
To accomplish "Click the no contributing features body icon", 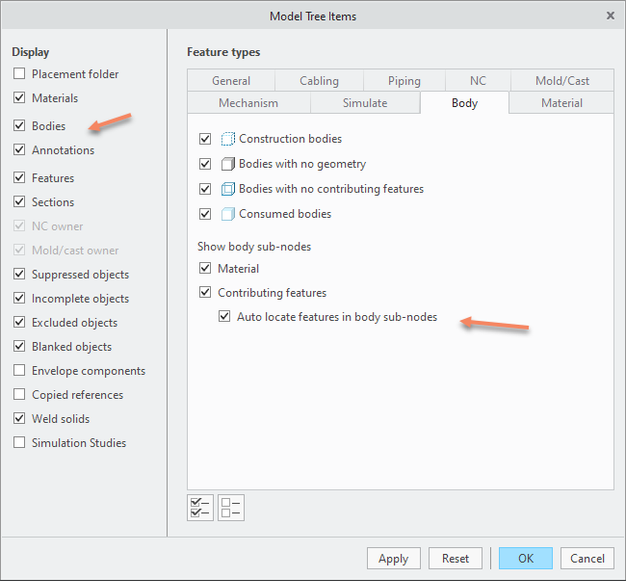I will click(x=227, y=189).
